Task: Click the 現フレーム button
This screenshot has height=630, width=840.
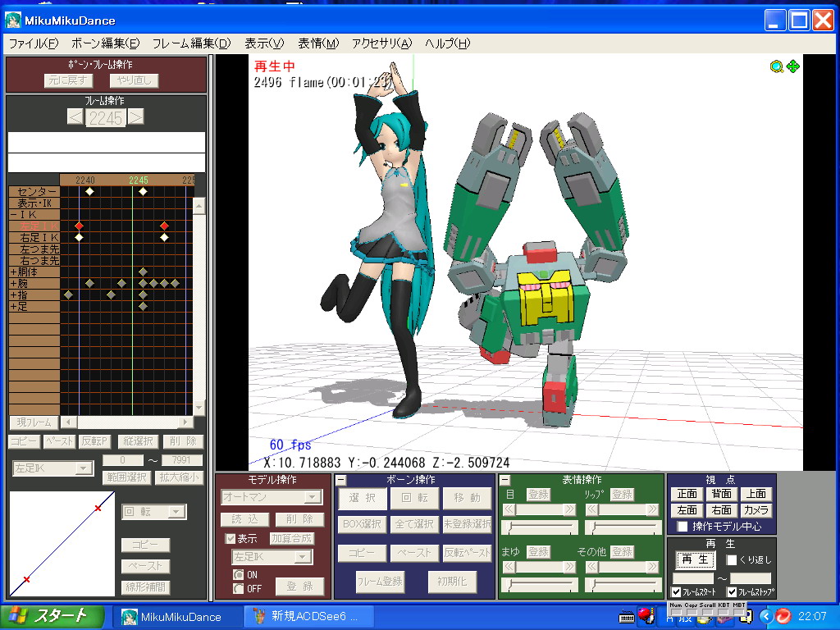Action: (34, 422)
